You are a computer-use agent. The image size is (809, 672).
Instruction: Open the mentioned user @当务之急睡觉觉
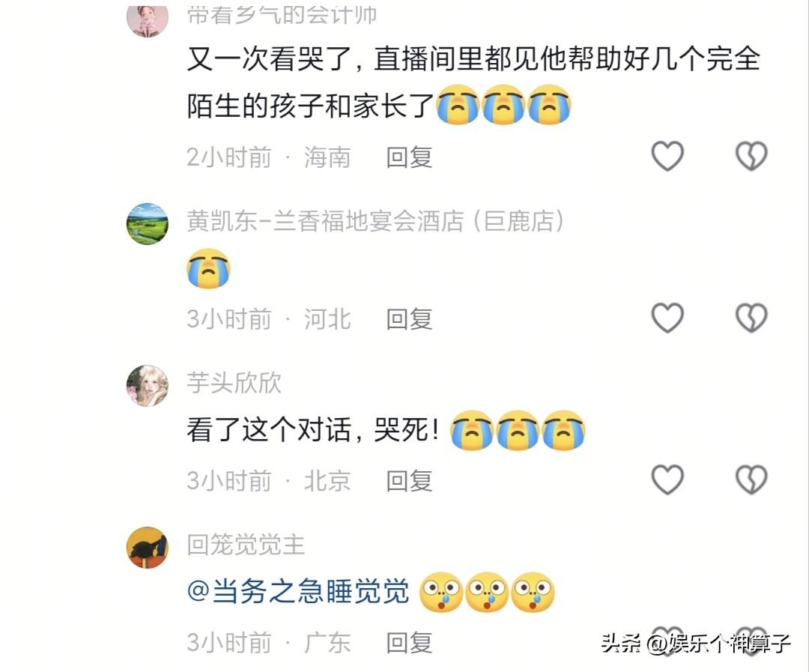pyautogui.click(x=297, y=591)
